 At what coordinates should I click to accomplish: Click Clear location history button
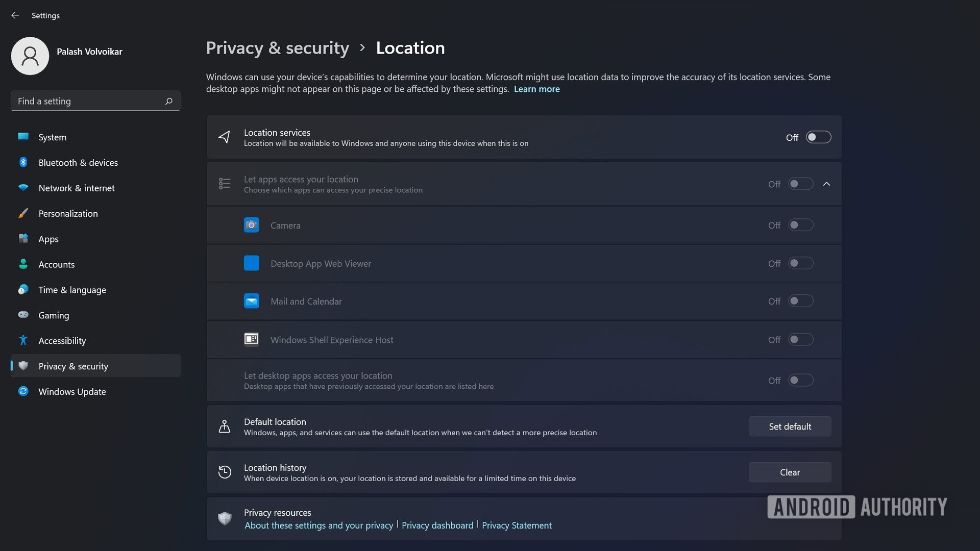pyautogui.click(x=790, y=471)
